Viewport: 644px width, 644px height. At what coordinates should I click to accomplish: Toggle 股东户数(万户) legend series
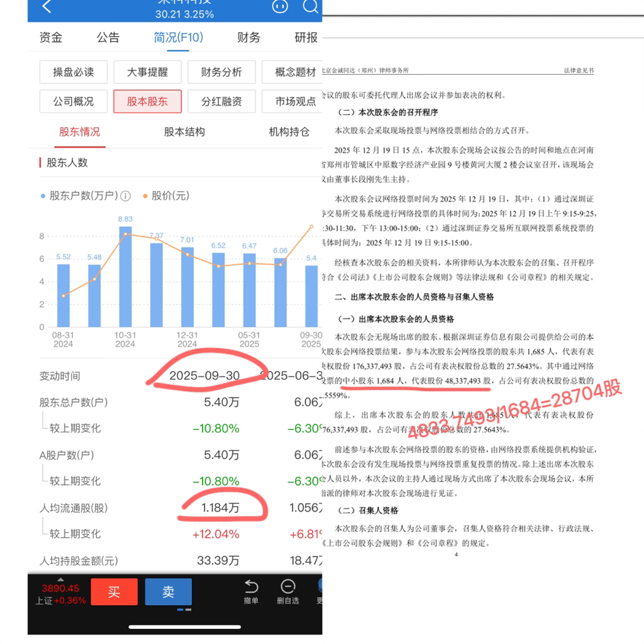(x=79, y=196)
